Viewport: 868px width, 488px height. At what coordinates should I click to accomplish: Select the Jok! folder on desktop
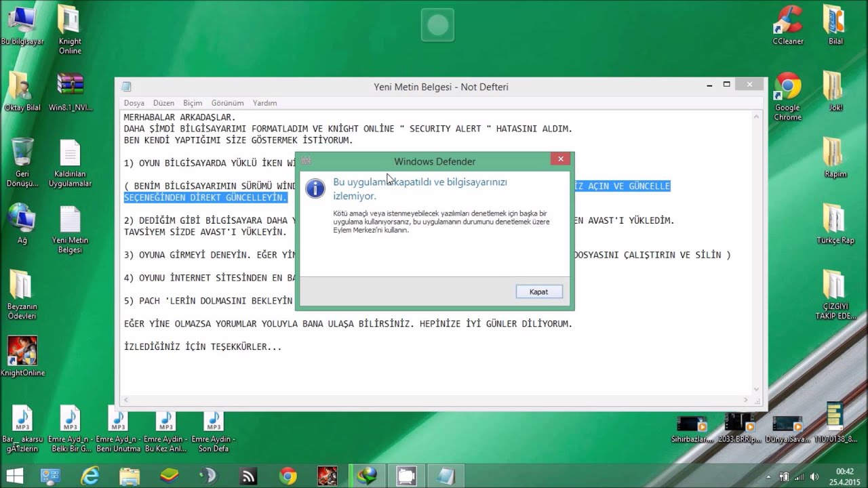point(835,91)
